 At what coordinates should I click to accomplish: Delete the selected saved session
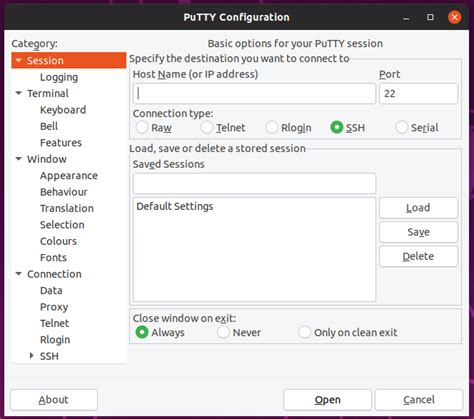point(418,256)
